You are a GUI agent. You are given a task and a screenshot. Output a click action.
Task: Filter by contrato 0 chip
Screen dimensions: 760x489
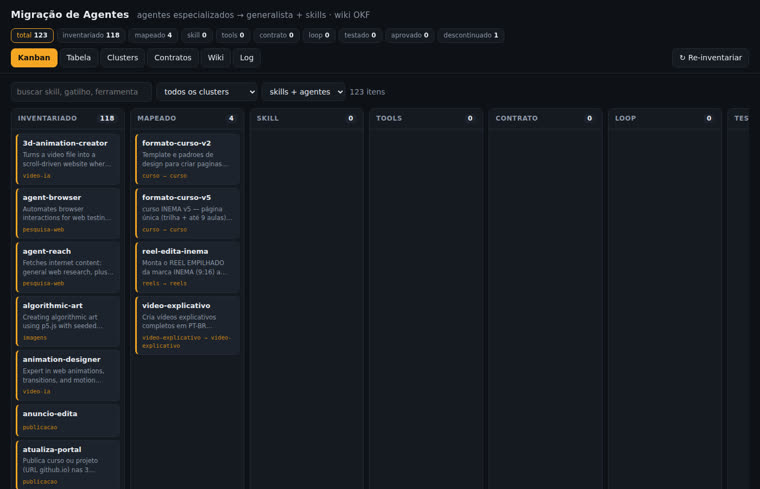click(x=276, y=35)
